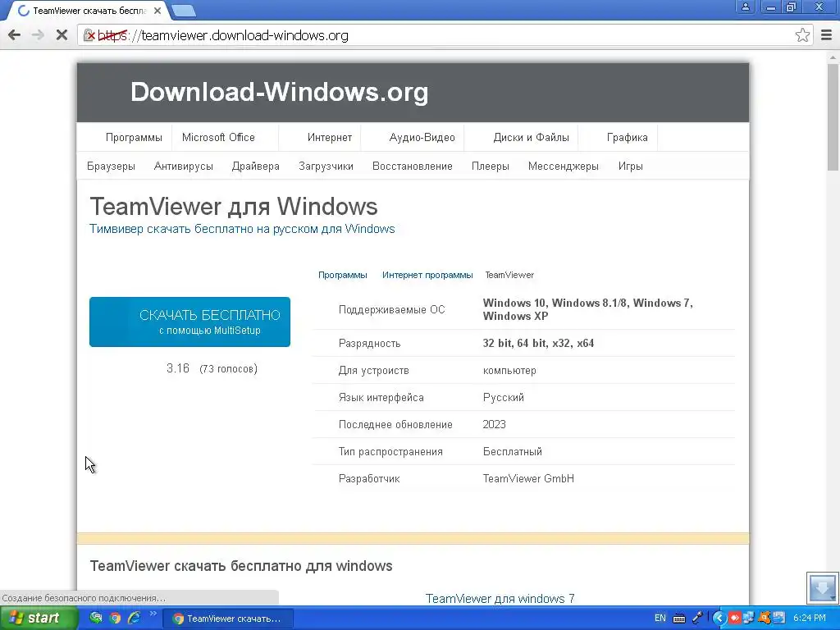Screen dimensions: 840x630
Task: Expand hidden system tray icons arrow
Action: (719, 619)
